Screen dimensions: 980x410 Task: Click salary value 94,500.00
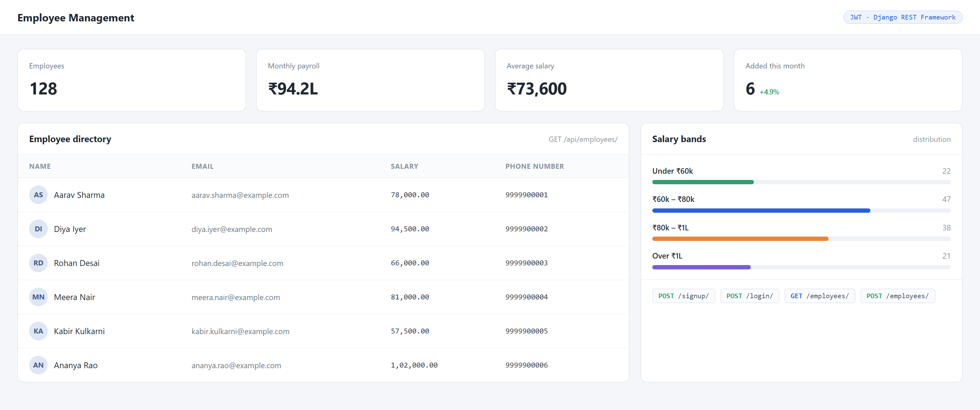point(410,229)
